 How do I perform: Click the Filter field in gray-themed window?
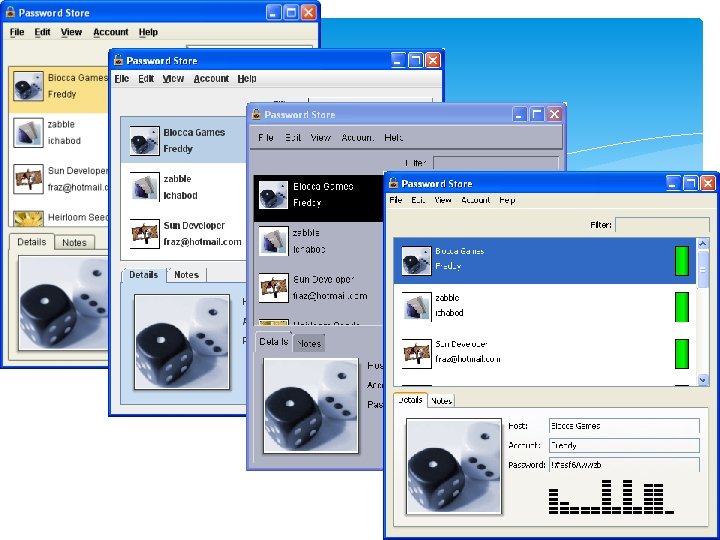pos(496,163)
